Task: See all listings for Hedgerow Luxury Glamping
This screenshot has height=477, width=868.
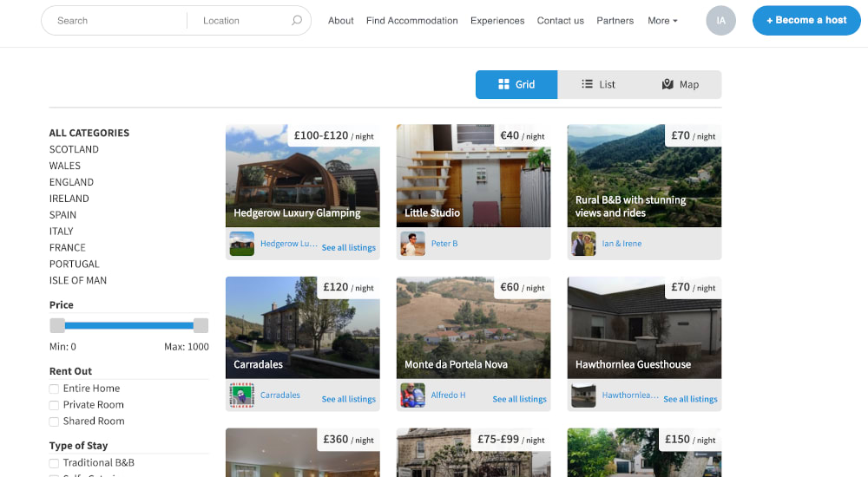Action: pyautogui.click(x=349, y=247)
